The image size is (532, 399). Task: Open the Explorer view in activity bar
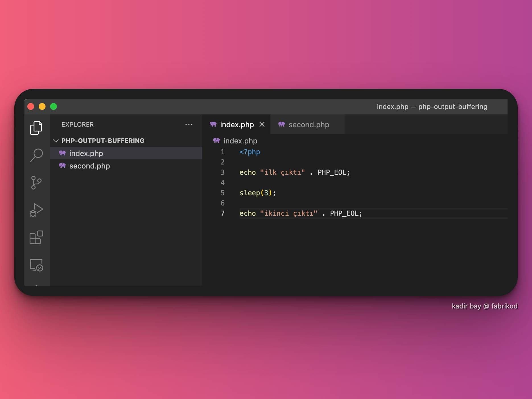[x=36, y=128]
